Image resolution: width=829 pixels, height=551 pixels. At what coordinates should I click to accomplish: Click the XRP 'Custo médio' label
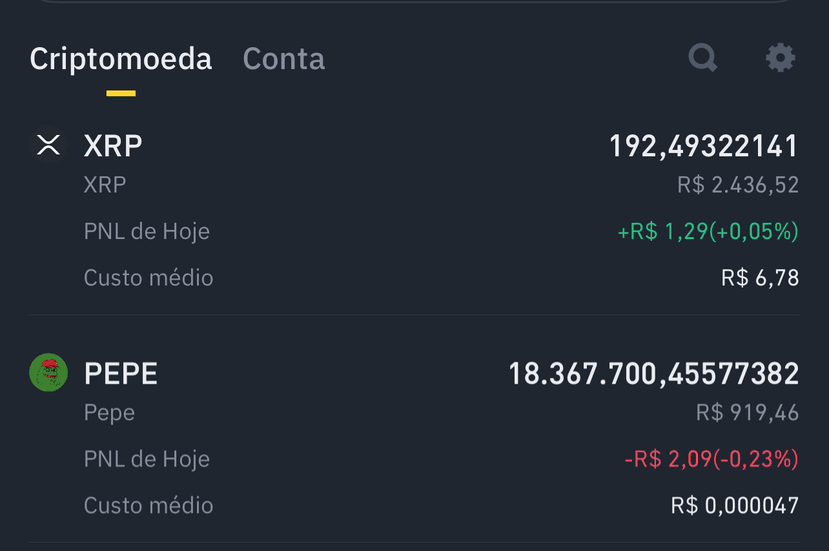click(149, 278)
